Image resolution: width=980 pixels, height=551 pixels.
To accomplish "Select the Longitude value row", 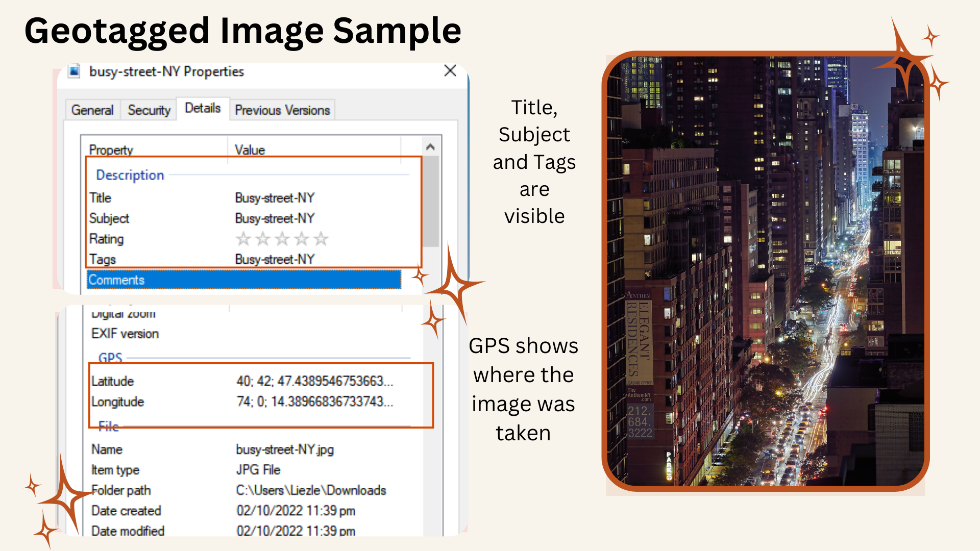I will pos(314,402).
